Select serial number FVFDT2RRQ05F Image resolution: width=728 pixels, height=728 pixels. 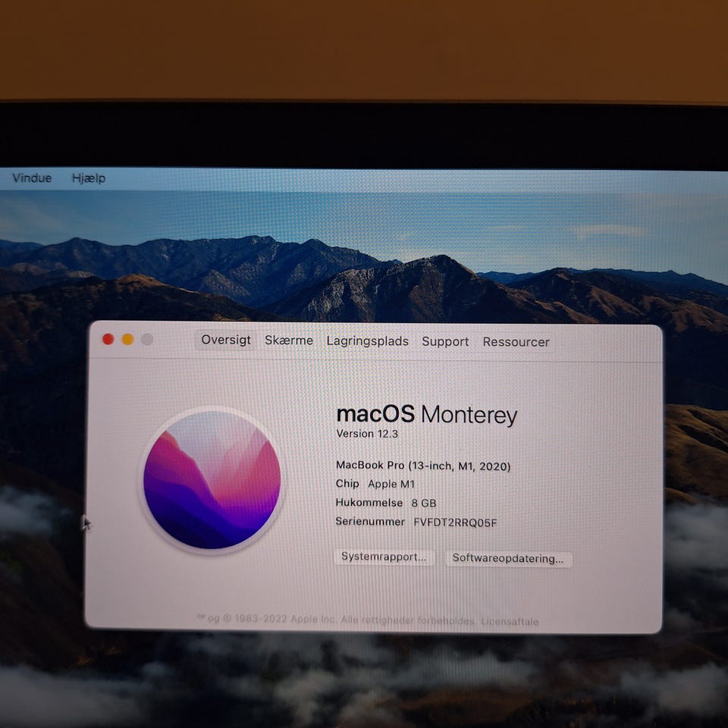point(455,522)
